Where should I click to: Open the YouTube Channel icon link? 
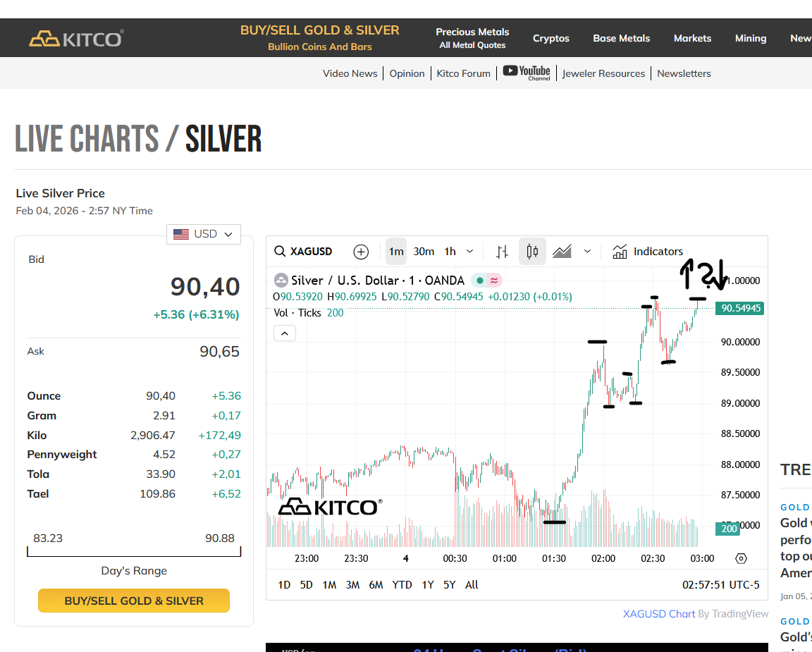(527, 73)
